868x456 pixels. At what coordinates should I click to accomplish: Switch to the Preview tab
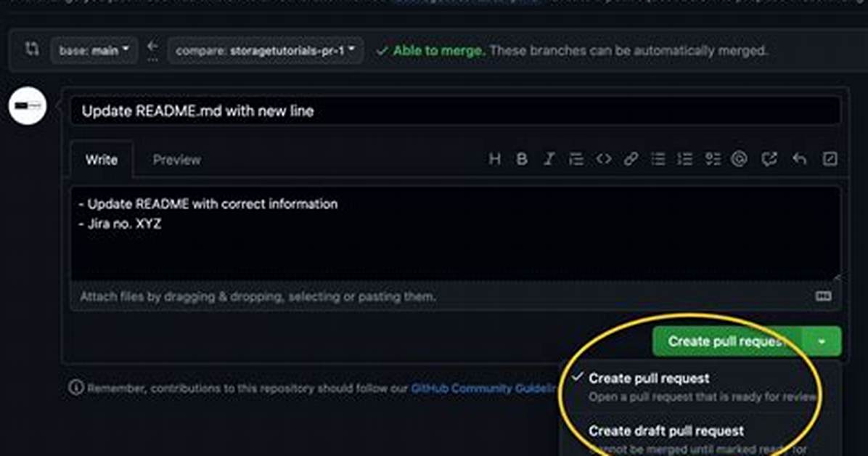pos(176,160)
